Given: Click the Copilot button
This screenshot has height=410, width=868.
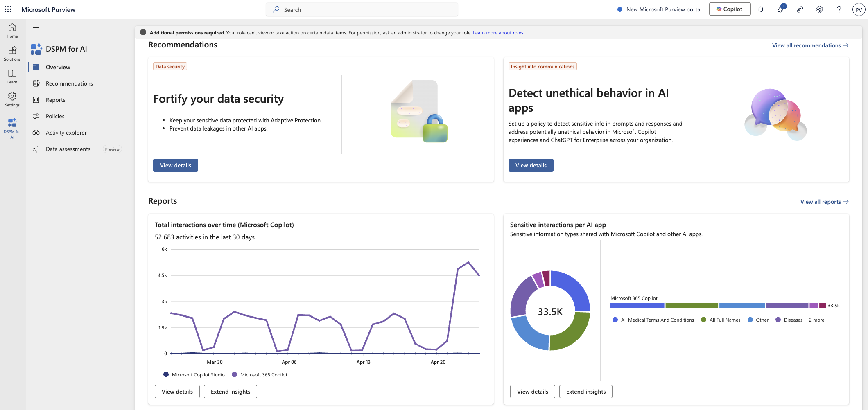Looking at the screenshot, I should pyautogui.click(x=730, y=9).
